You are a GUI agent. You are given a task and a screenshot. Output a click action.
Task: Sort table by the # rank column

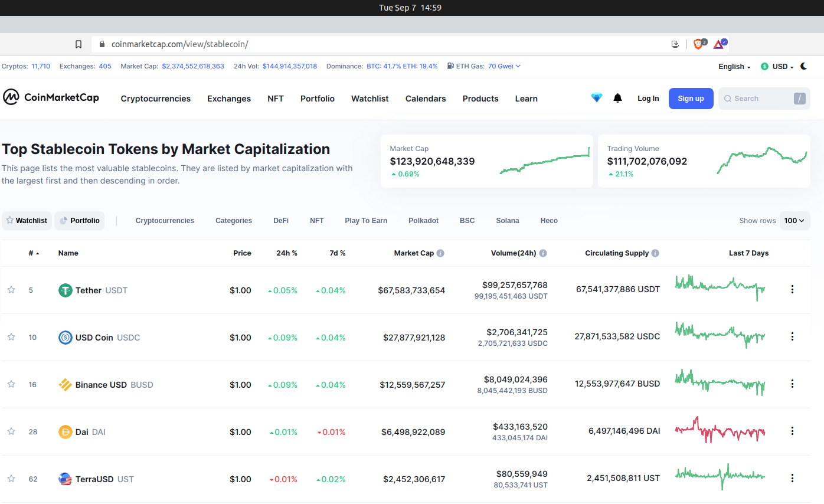click(34, 253)
